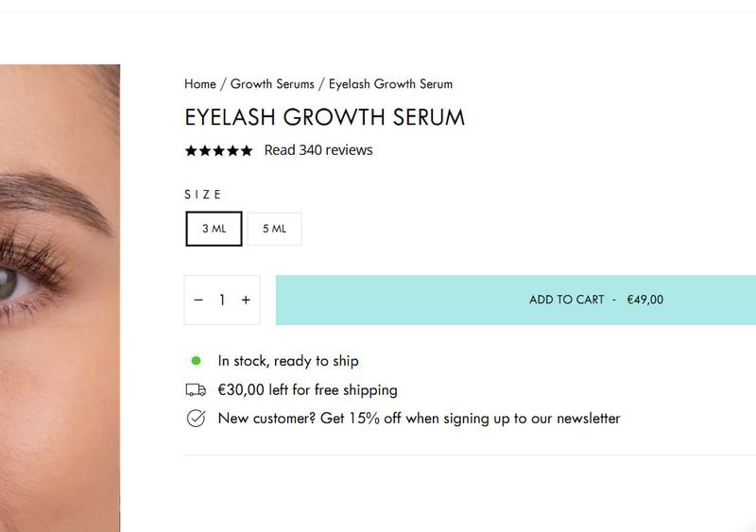Increase quantity with the plus button
This screenshot has height=532, width=756.
point(246,300)
